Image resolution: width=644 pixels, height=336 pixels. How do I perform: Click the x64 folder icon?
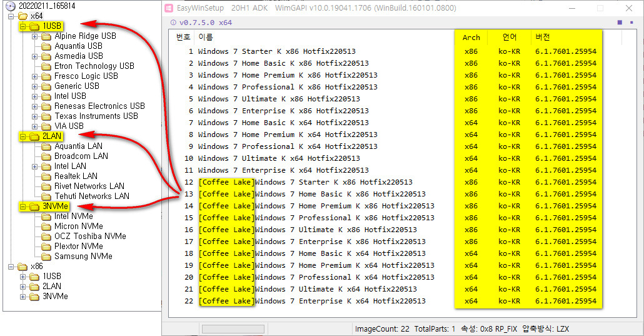[x=23, y=16]
